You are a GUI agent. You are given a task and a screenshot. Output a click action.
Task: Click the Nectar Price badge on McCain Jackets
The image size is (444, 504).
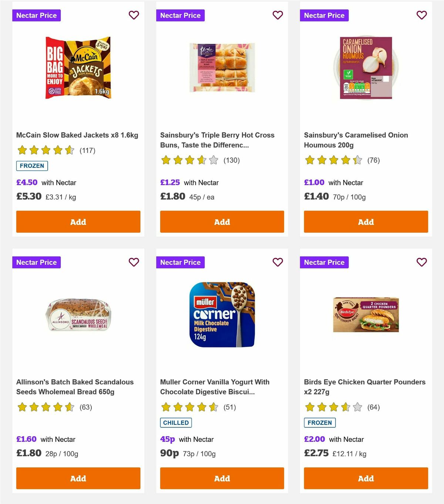coord(36,15)
